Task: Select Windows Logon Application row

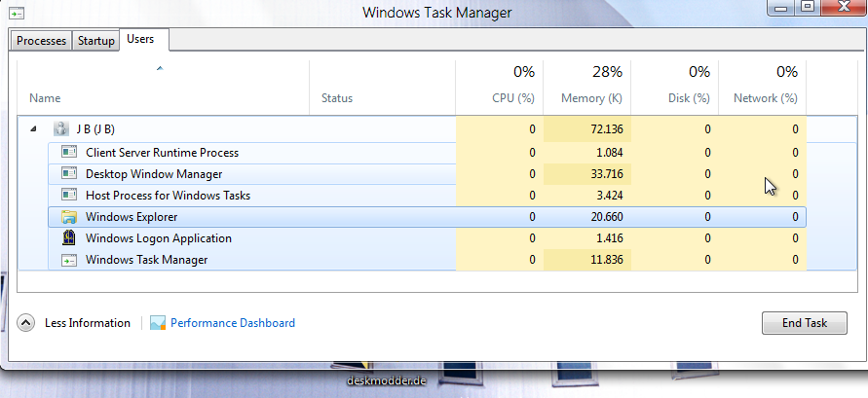Action: pyautogui.click(x=427, y=238)
